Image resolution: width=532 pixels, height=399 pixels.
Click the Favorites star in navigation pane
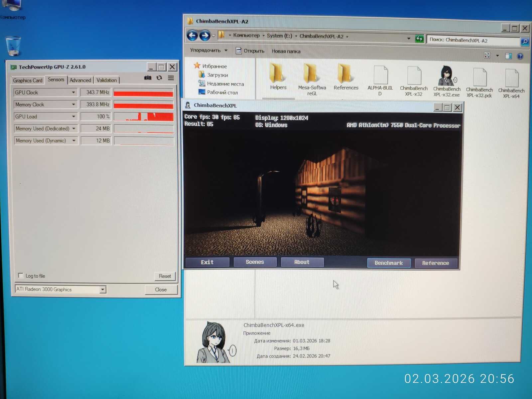tap(197, 66)
